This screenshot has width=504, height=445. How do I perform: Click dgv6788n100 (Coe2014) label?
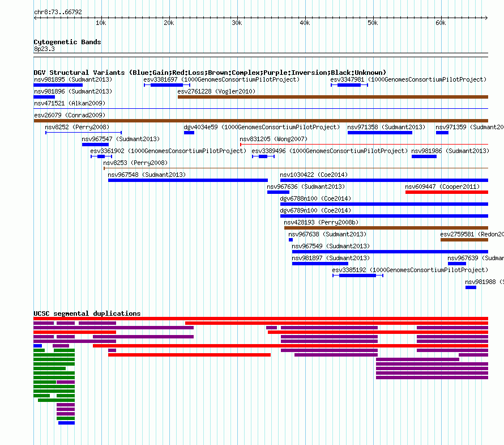[x=315, y=198]
